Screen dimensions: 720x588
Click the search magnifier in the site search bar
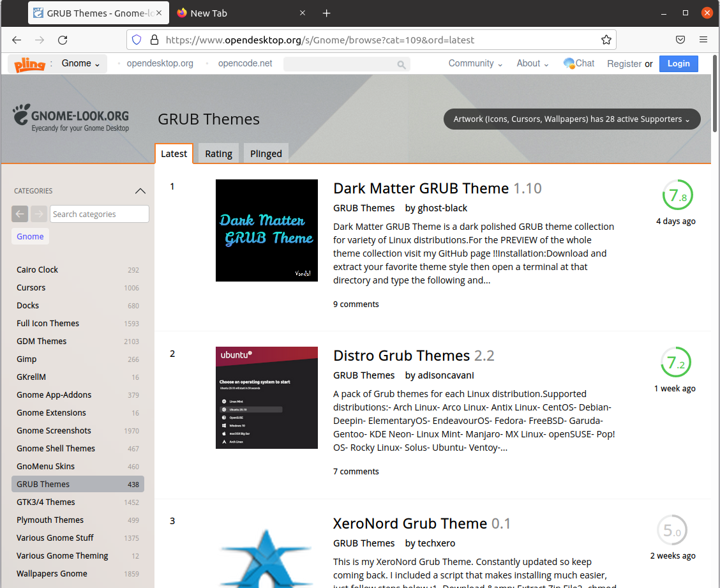click(x=401, y=64)
